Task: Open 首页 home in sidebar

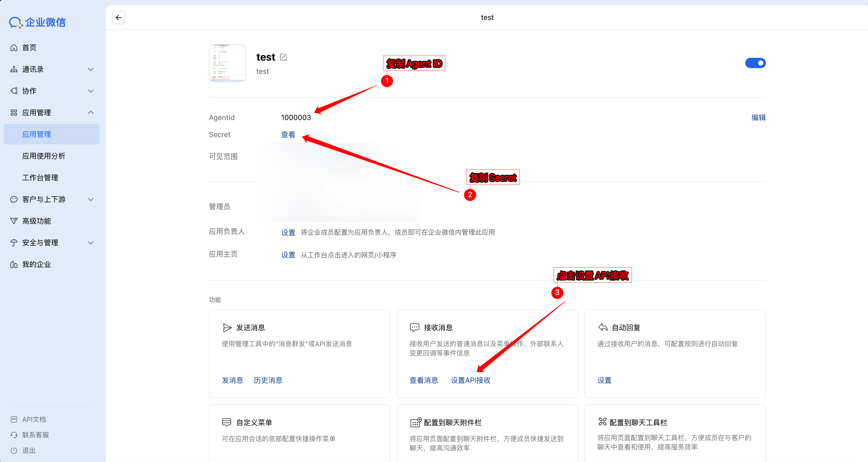Action: [x=29, y=47]
